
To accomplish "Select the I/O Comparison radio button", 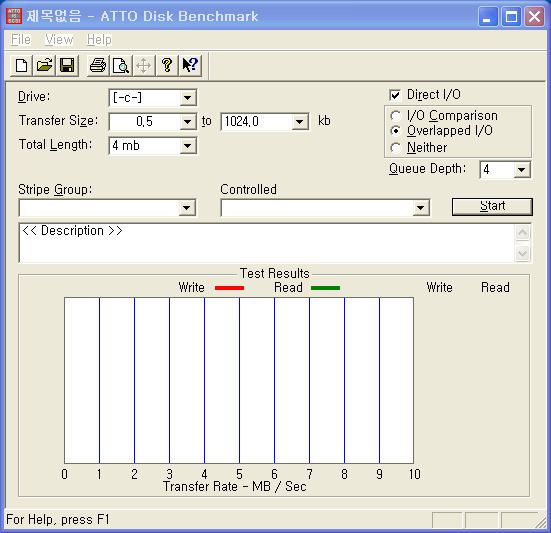I will click(x=395, y=116).
